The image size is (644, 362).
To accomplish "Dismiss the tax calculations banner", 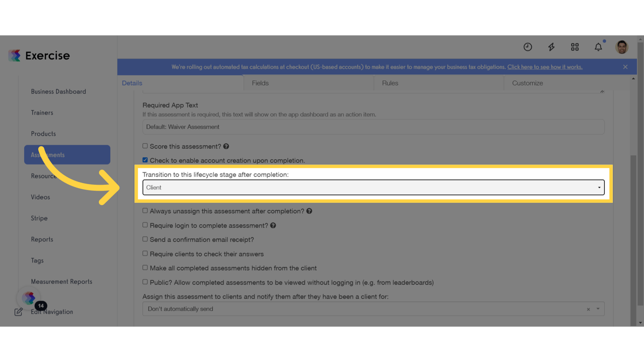I will click(x=625, y=67).
